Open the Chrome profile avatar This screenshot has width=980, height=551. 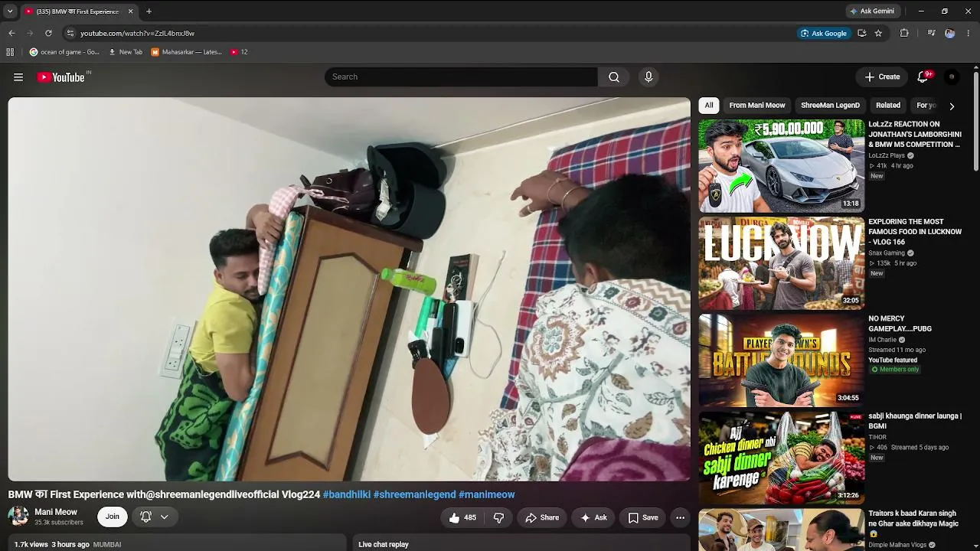950,33
